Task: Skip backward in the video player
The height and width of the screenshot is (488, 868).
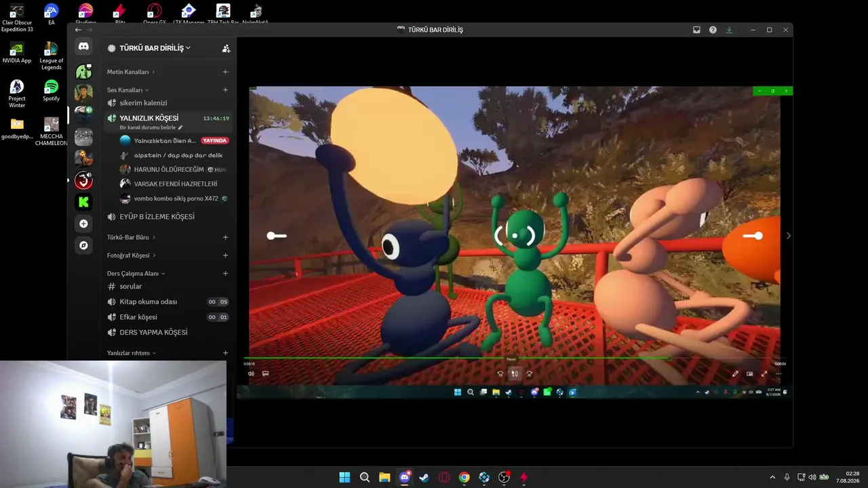Action: click(500, 373)
